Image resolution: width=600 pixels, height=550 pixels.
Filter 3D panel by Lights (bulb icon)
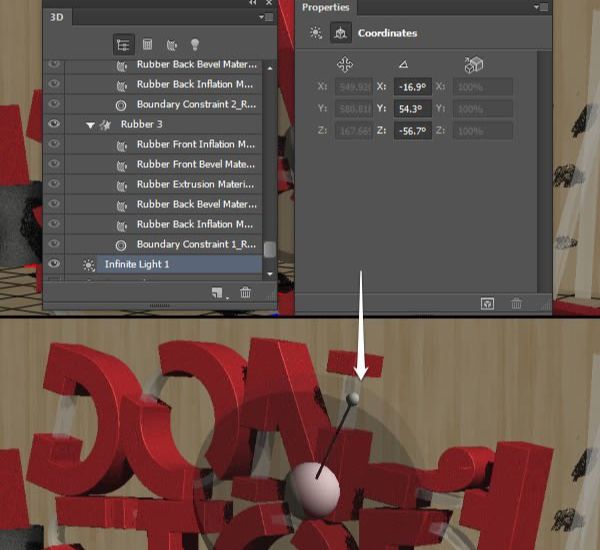pyautogui.click(x=195, y=44)
